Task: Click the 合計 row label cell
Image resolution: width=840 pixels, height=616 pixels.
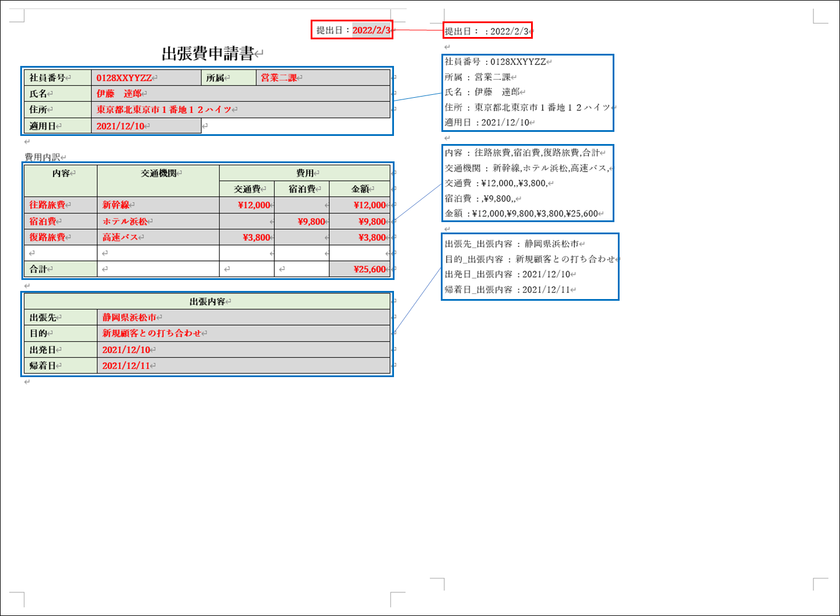Action: (61, 269)
